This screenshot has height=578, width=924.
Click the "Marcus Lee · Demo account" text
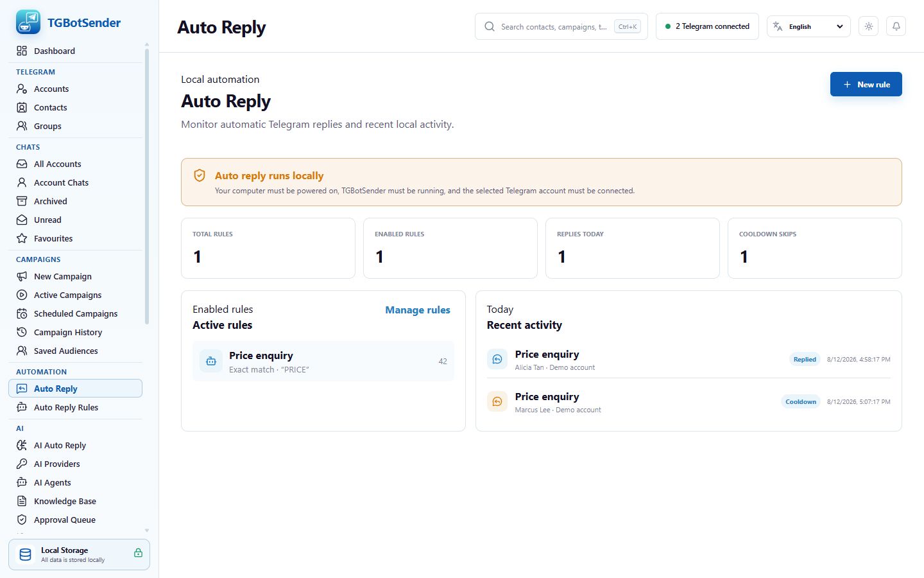pos(558,410)
